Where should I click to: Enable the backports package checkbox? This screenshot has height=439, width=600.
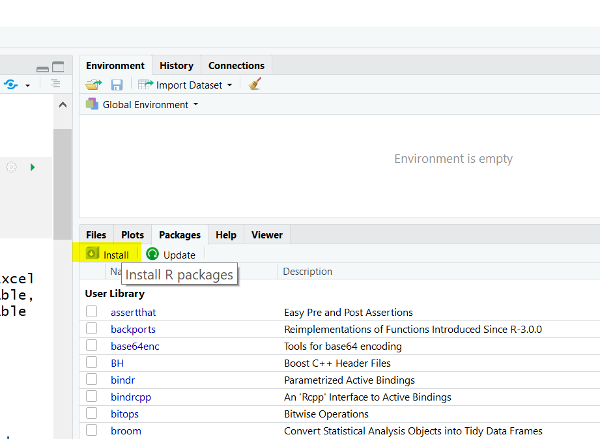tap(92, 329)
